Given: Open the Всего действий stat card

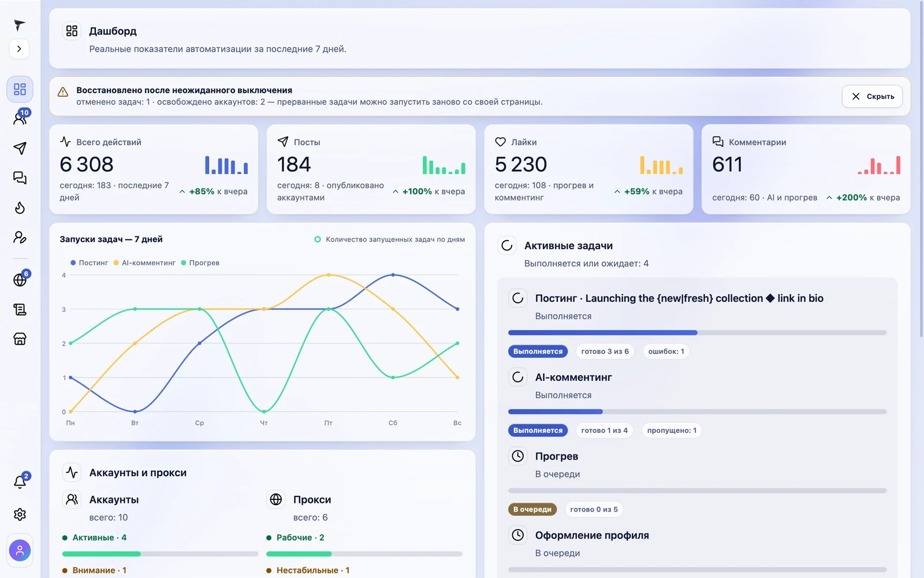Looking at the screenshot, I should coord(154,169).
